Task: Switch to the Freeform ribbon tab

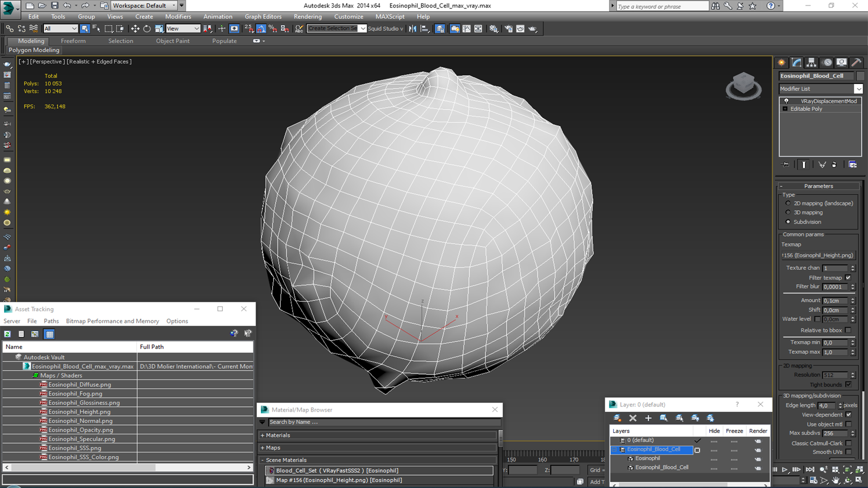Action: click(73, 41)
